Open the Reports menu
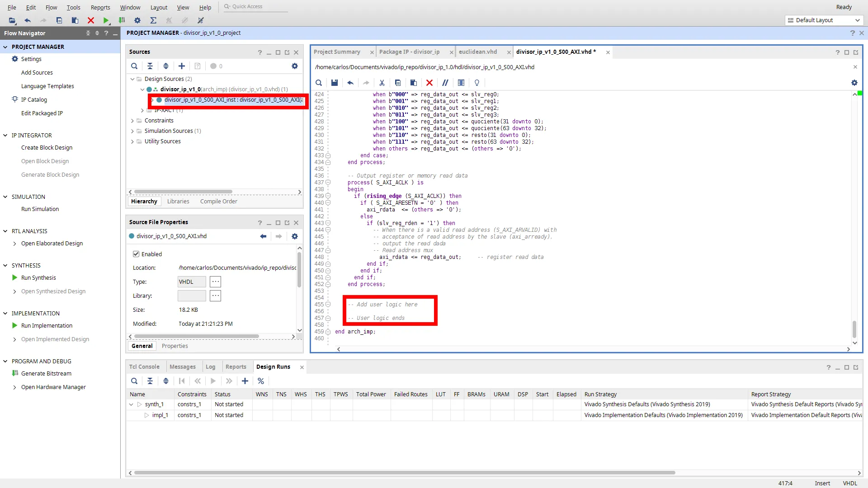Image resolution: width=868 pixels, height=488 pixels. (x=100, y=7)
